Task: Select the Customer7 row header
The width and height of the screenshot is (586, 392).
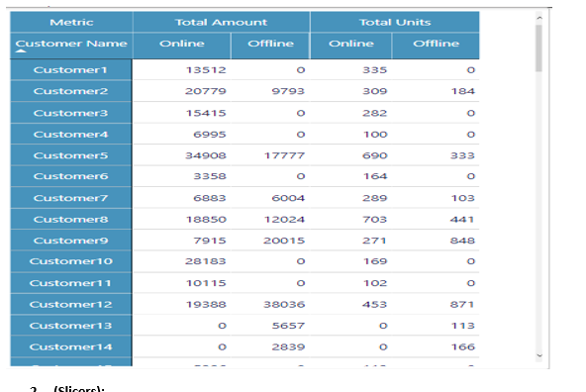Action: click(71, 198)
